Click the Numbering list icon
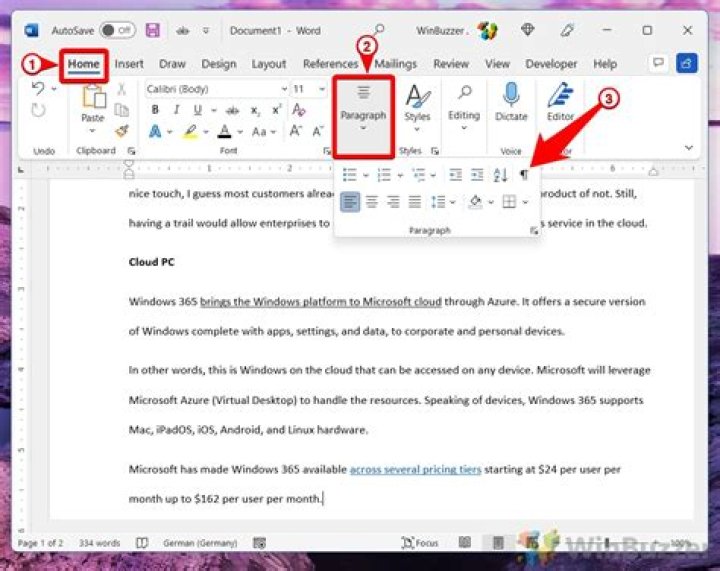 click(384, 174)
